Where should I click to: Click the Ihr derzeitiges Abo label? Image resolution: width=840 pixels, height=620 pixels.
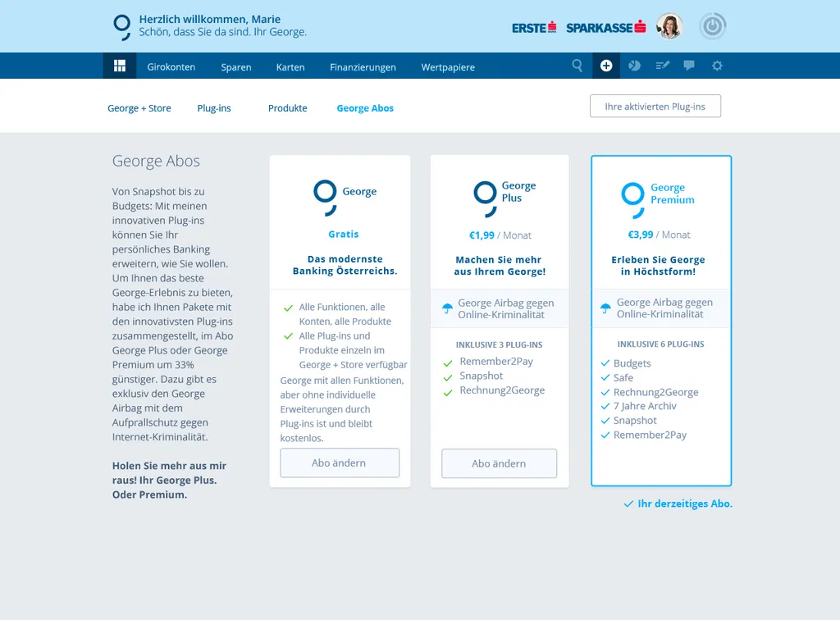click(685, 504)
